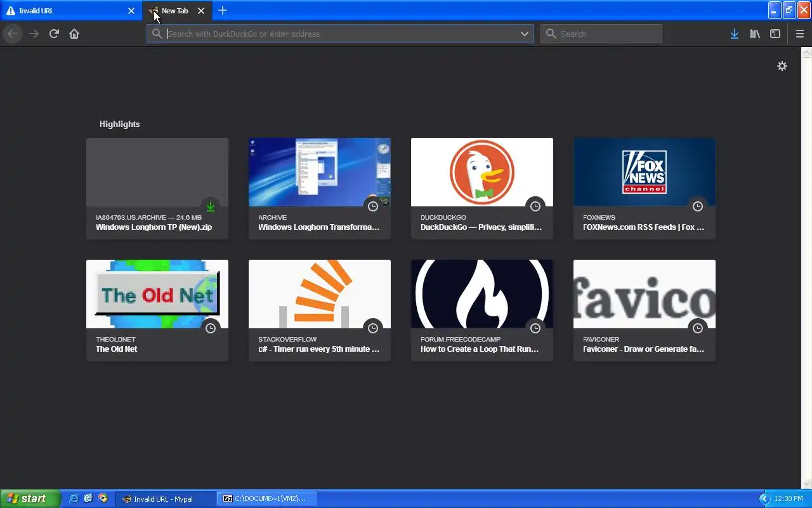Click the 12:30 PM taskbar clock

(789, 498)
